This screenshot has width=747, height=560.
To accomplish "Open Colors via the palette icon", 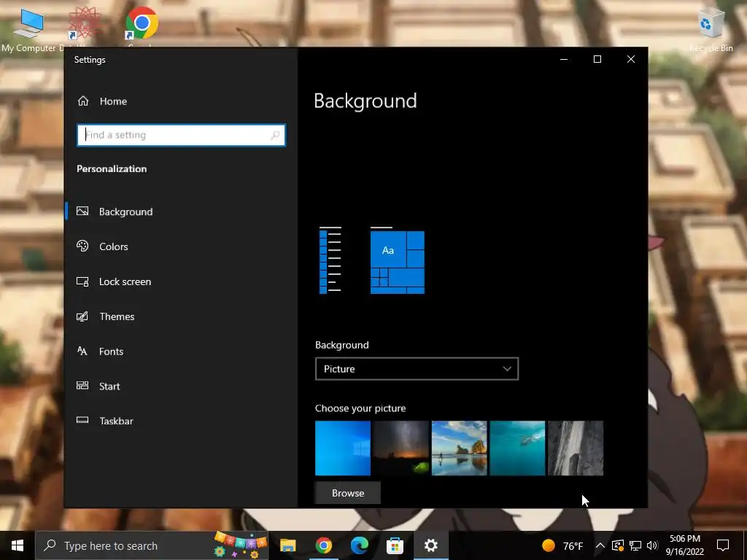I will [x=82, y=246].
